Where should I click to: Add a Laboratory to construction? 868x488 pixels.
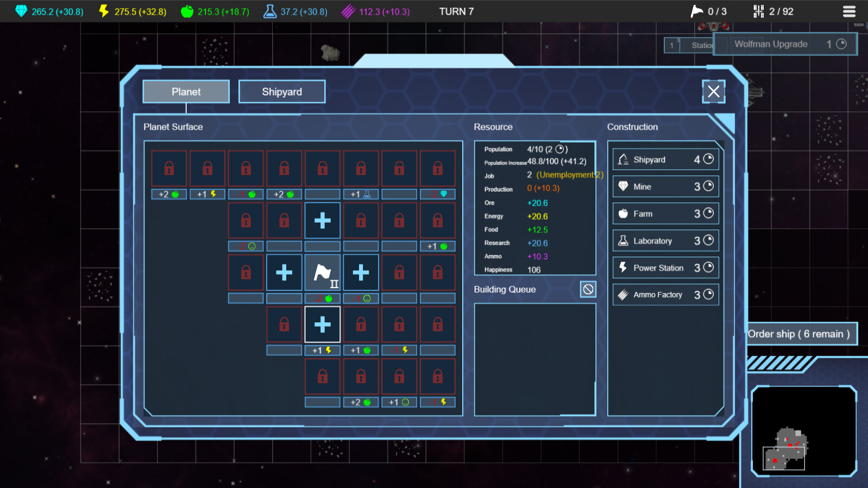(666, 240)
